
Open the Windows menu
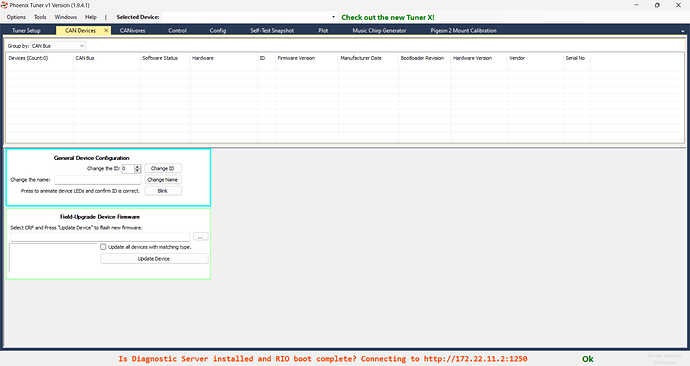[x=66, y=17]
